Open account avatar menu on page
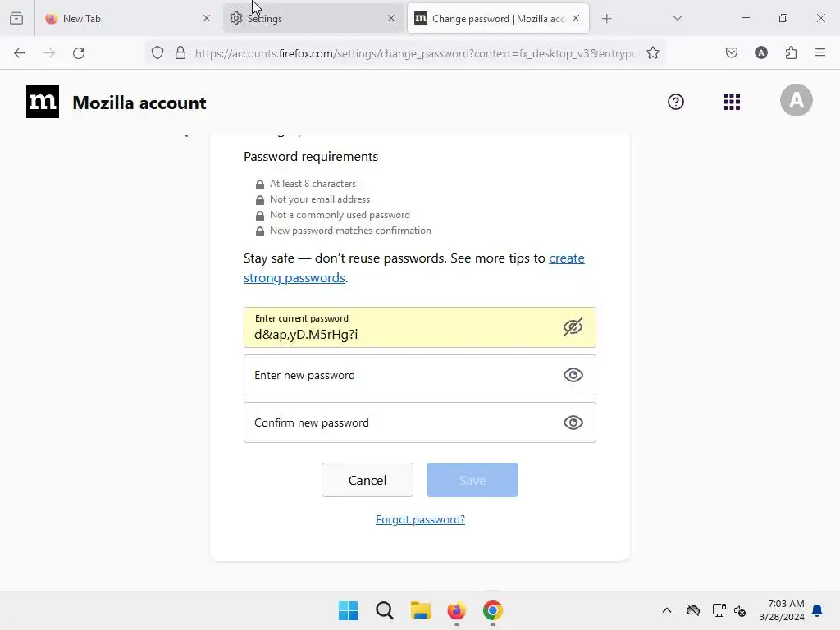 pos(796,100)
